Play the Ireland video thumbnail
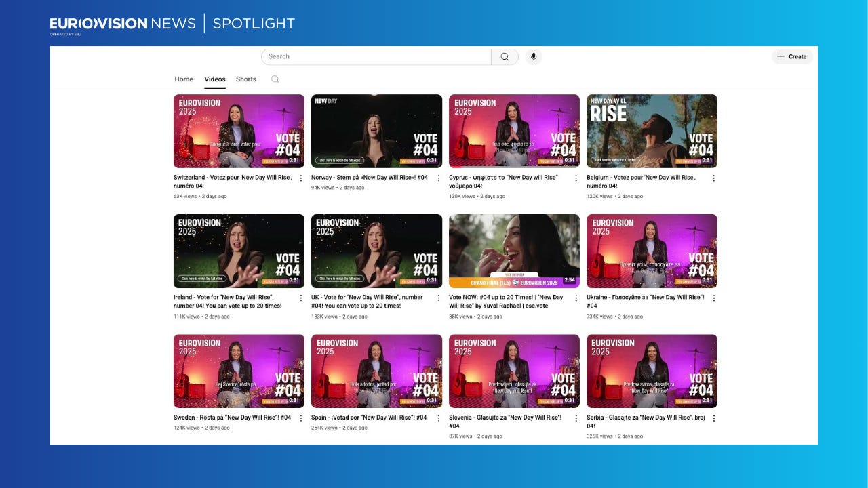Viewport: 868px width, 488px height. tap(239, 251)
